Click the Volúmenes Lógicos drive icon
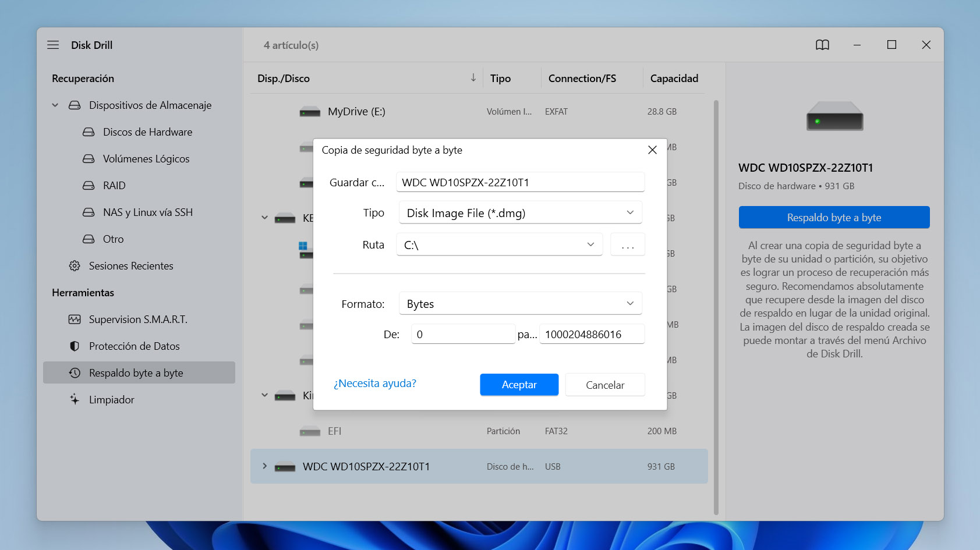The width and height of the screenshot is (980, 550). (89, 159)
